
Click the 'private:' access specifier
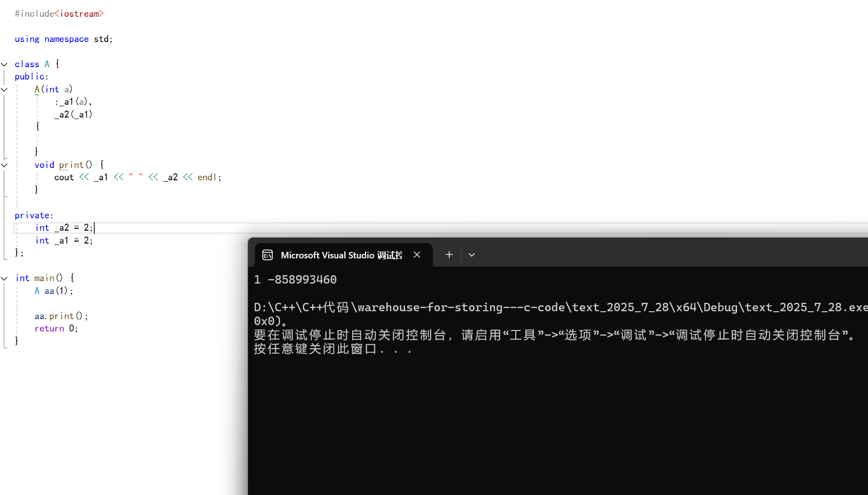click(x=34, y=215)
